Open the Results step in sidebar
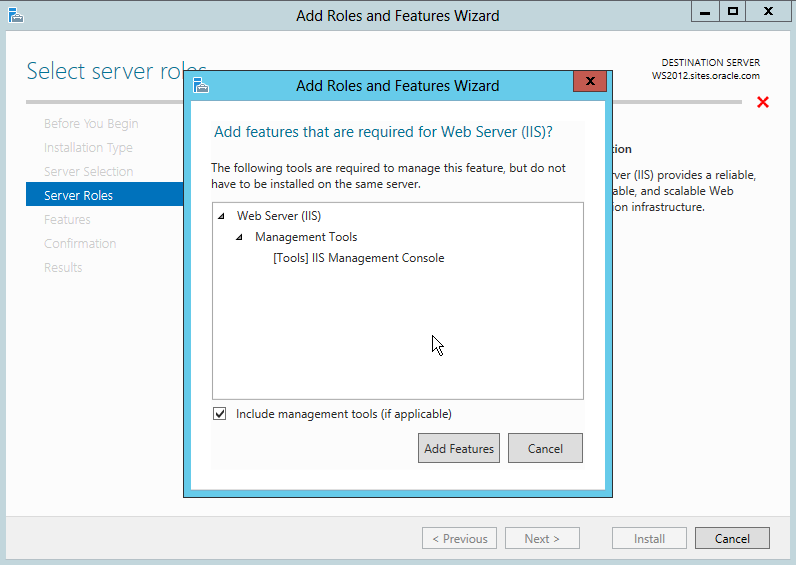 point(63,268)
